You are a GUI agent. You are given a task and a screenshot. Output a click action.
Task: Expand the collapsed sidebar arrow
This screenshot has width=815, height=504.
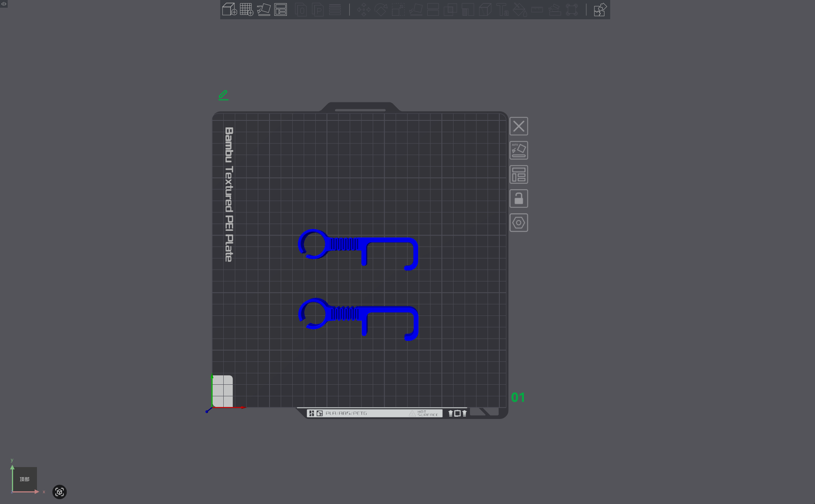pyautogui.click(x=4, y=4)
